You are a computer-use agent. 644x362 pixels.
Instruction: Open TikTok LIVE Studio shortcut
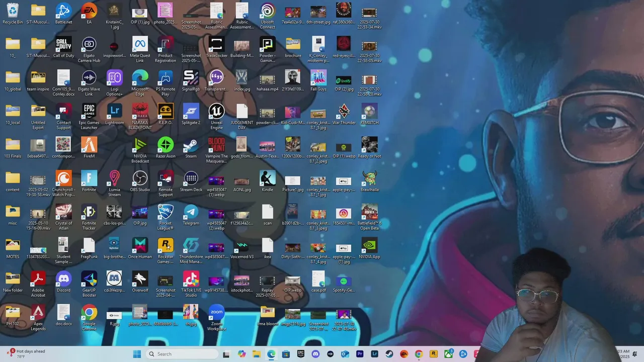(191, 284)
